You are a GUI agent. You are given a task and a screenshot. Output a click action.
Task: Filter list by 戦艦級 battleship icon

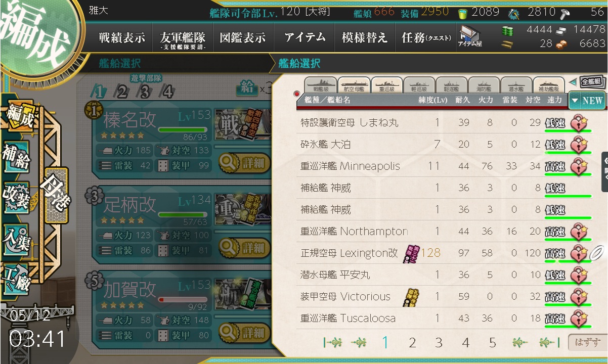click(321, 84)
